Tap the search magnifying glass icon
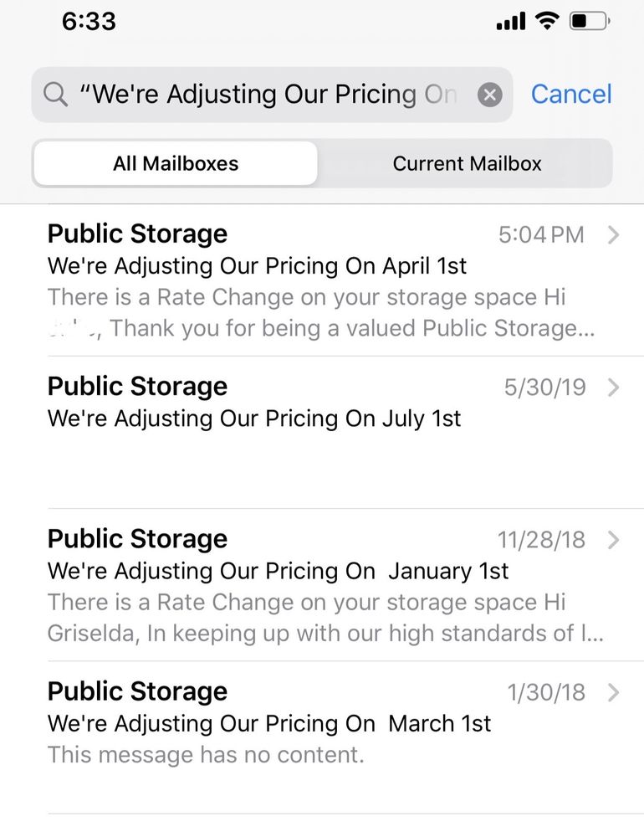644x837 pixels. (x=55, y=95)
